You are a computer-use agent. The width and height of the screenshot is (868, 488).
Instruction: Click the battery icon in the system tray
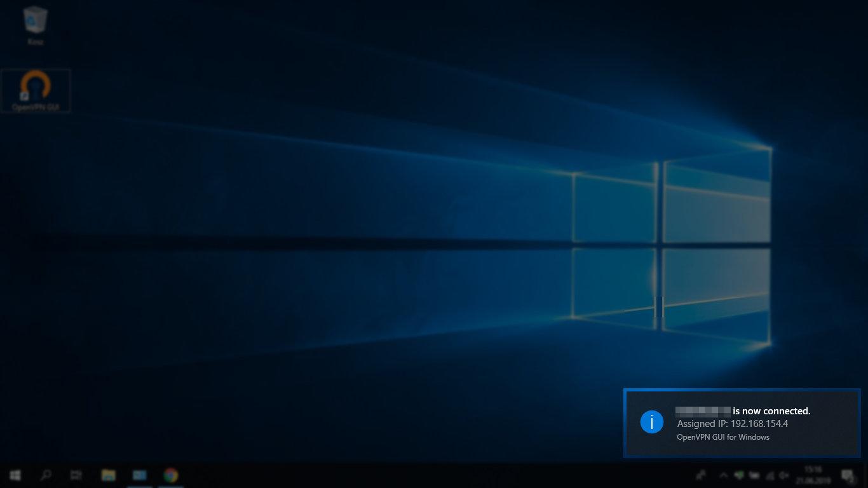pyautogui.click(x=754, y=475)
